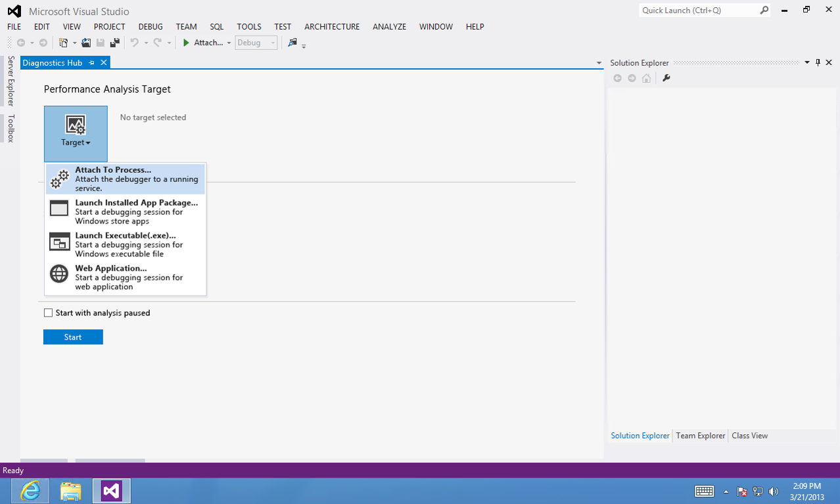Screen dimensions: 840x504
Task: Click the network tray icon
Action: (758, 491)
